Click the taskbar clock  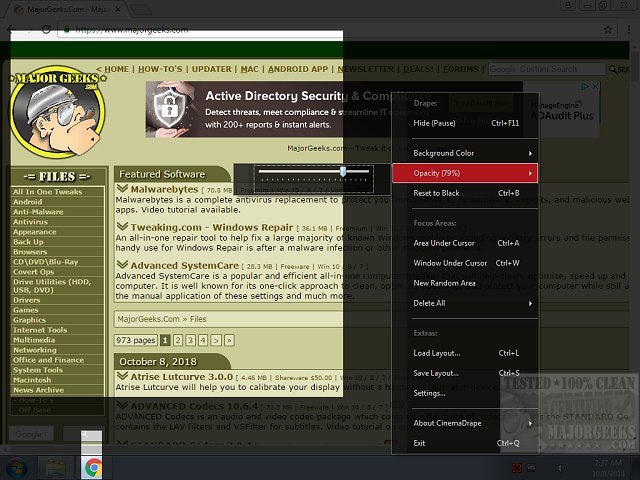608,468
